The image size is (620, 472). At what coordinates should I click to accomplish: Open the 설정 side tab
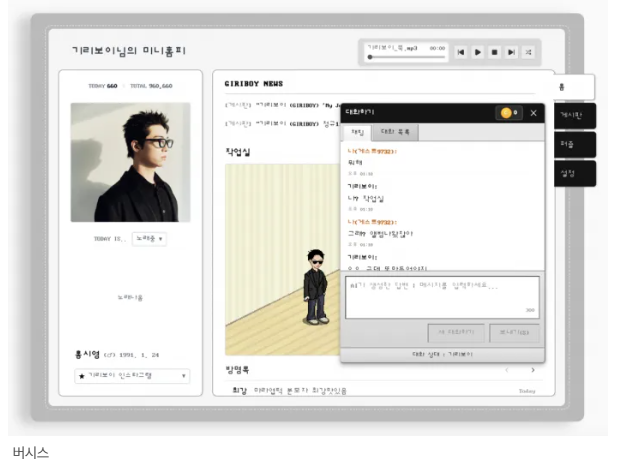click(575, 173)
